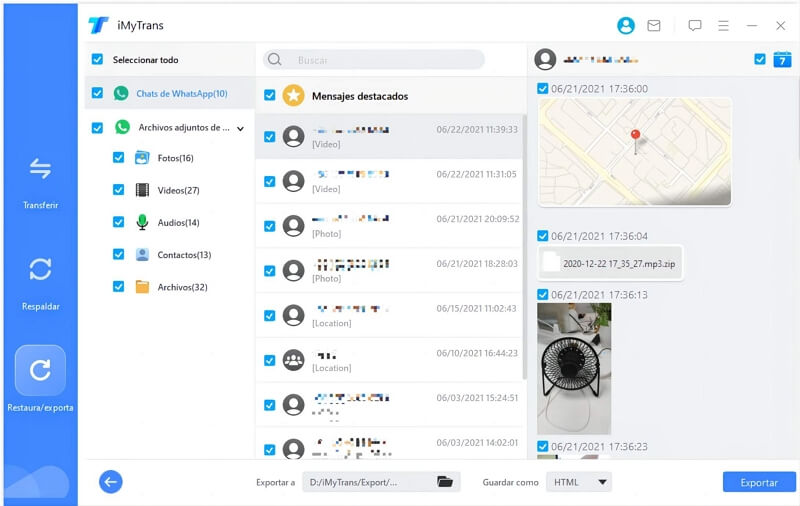The image size is (800, 506).
Task: Toggle select-all checkbox in conversation header
Action: (760, 59)
